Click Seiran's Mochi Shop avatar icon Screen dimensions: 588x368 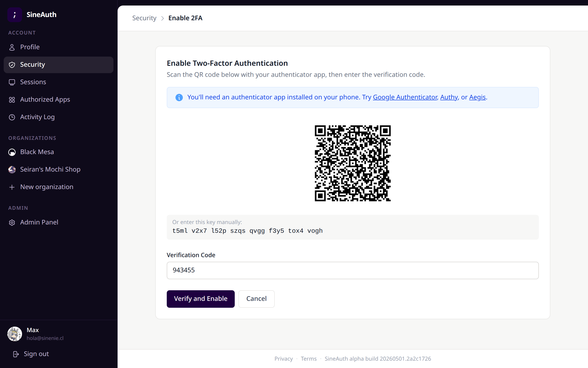[x=12, y=170]
